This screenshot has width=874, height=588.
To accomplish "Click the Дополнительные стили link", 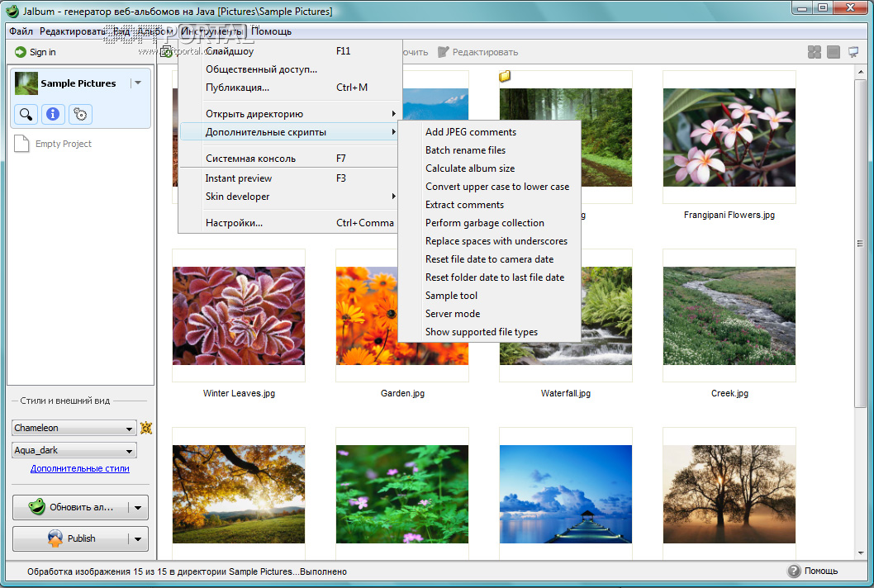I will (x=79, y=469).
